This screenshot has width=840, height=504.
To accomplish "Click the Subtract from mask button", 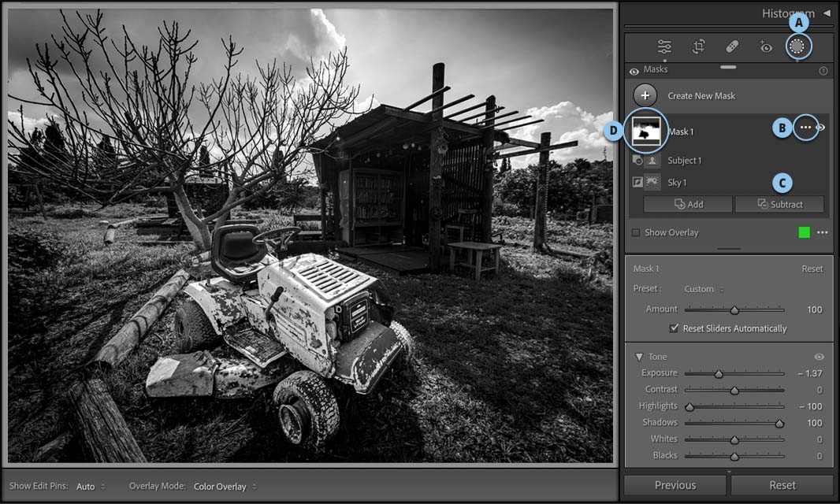I will [x=779, y=204].
